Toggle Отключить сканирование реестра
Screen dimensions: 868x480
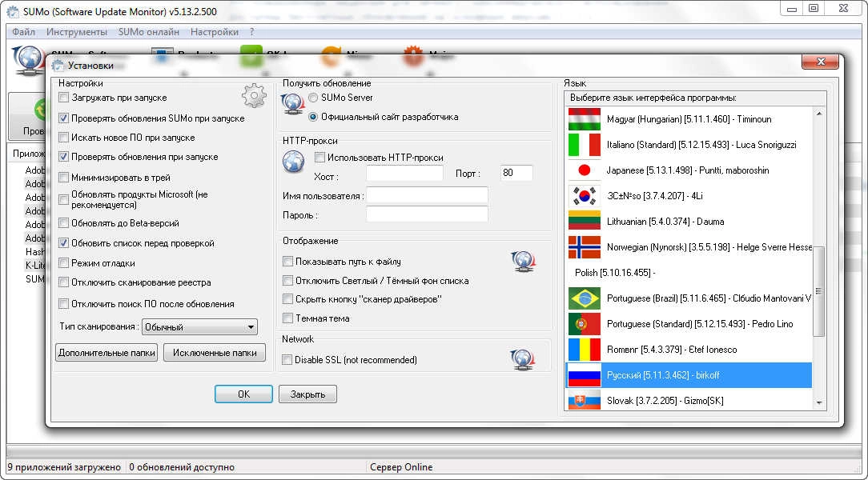64,282
